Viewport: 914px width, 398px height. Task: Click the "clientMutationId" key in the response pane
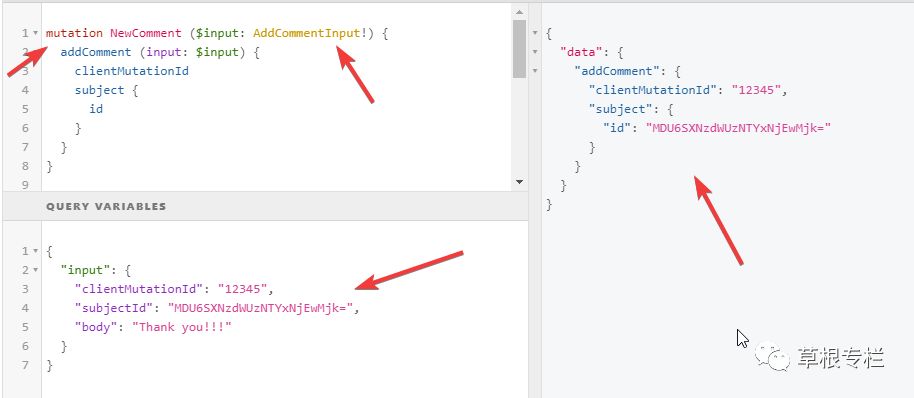coord(653,90)
